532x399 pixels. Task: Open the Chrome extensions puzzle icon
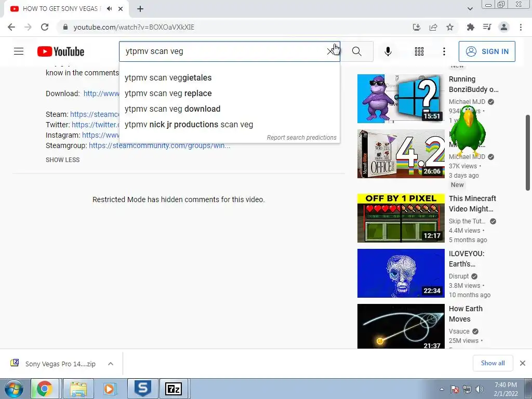(x=470, y=27)
